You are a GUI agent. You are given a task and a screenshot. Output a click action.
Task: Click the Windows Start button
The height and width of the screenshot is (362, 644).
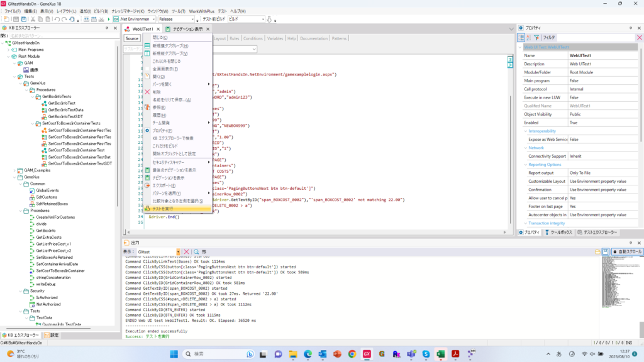[x=174, y=354]
